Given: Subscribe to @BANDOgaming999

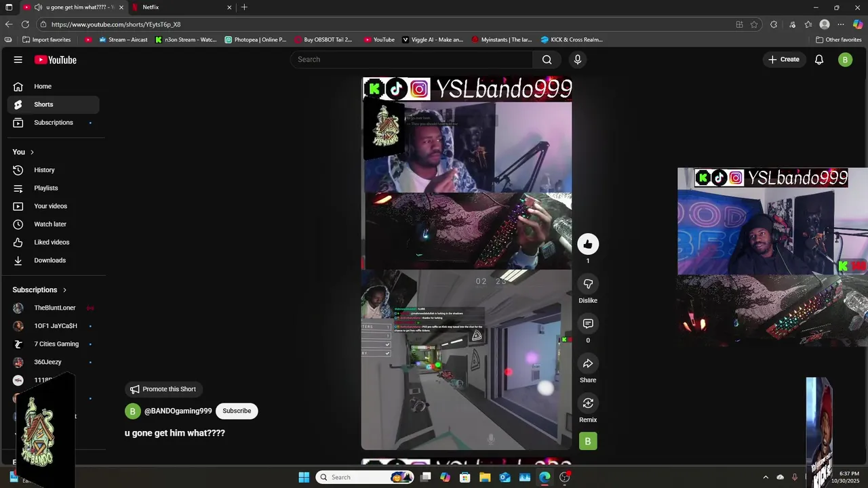Looking at the screenshot, I should 237,411.
